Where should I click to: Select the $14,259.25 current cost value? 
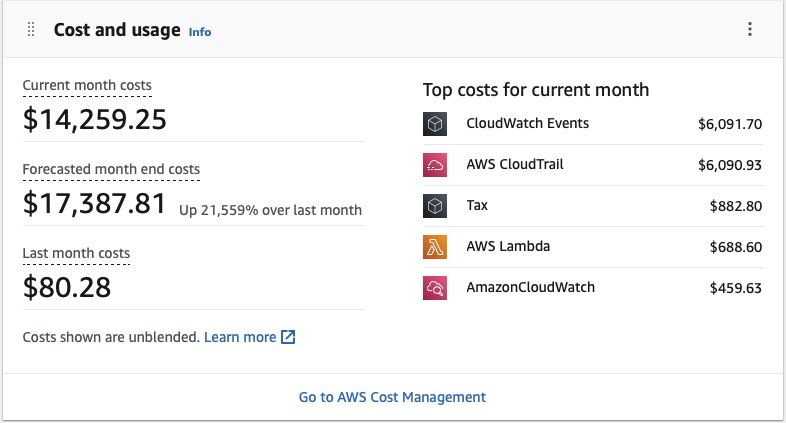click(x=95, y=120)
